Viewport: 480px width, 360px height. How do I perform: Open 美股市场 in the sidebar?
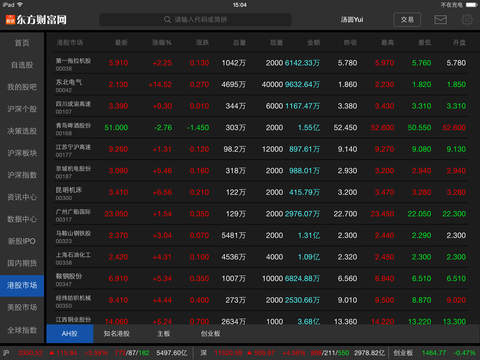pyautogui.click(x=22, y=307)
